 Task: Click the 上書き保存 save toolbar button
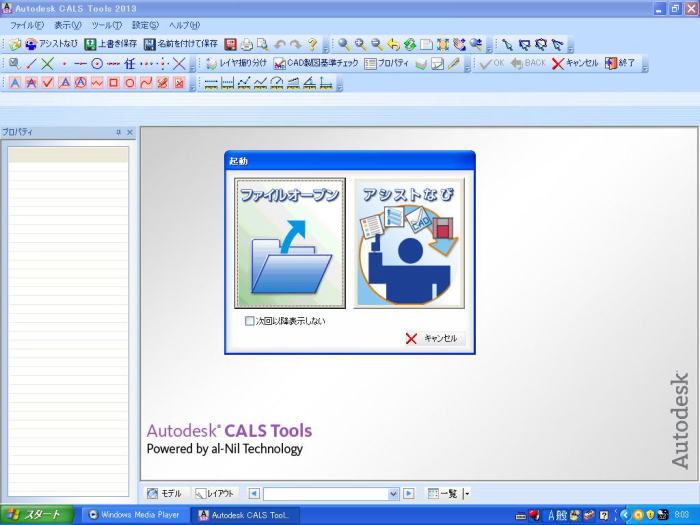pos(110,44)
